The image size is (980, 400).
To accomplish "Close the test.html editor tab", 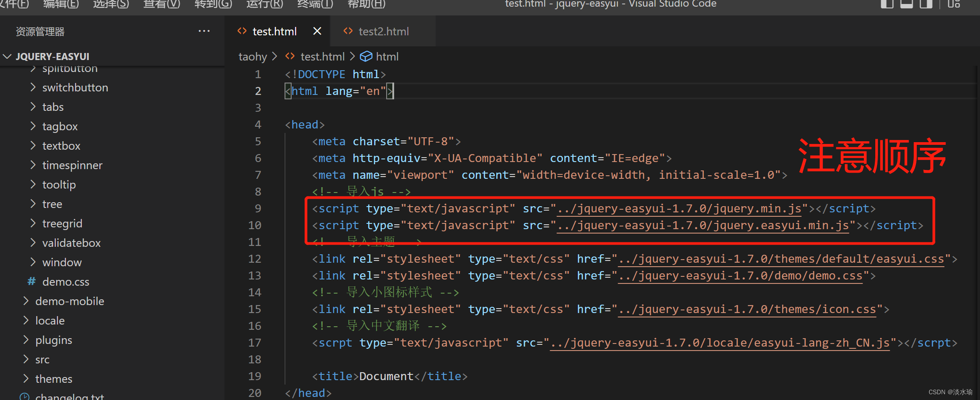I will (x=317, y=31).
